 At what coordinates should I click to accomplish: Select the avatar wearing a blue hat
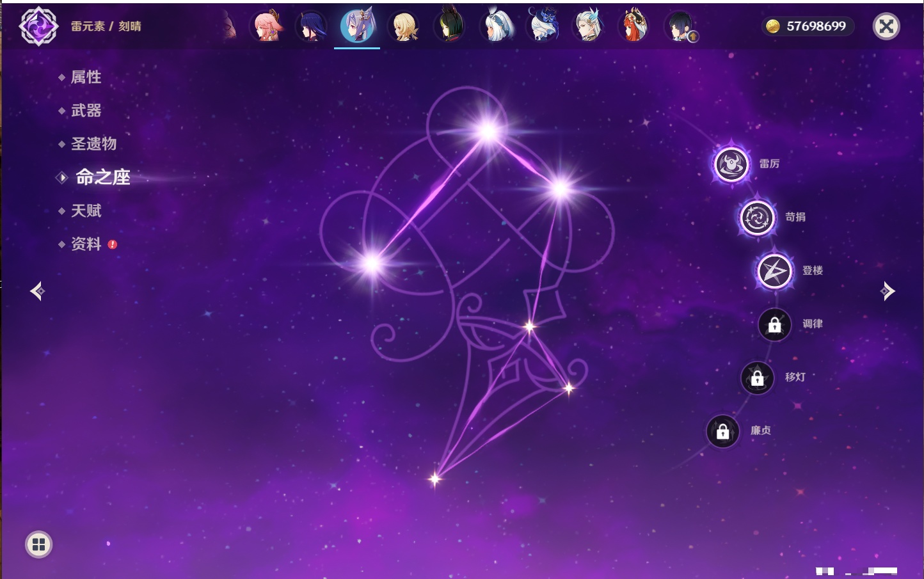pos(542,26)
